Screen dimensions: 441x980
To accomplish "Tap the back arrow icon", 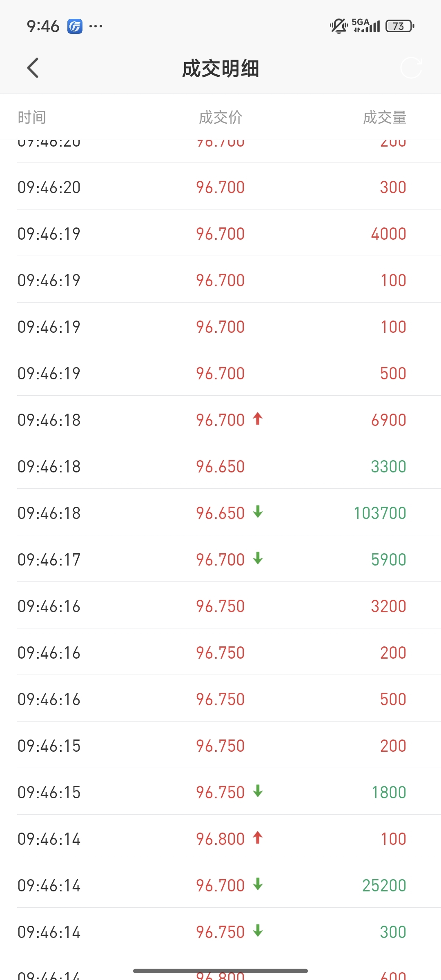I will (x=33, y=68).
